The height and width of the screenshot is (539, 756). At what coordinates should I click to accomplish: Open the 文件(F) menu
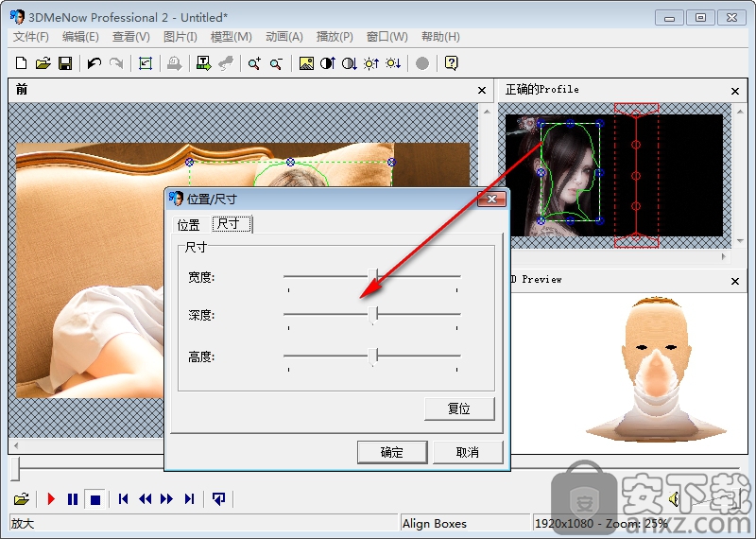tap(31, 37)
